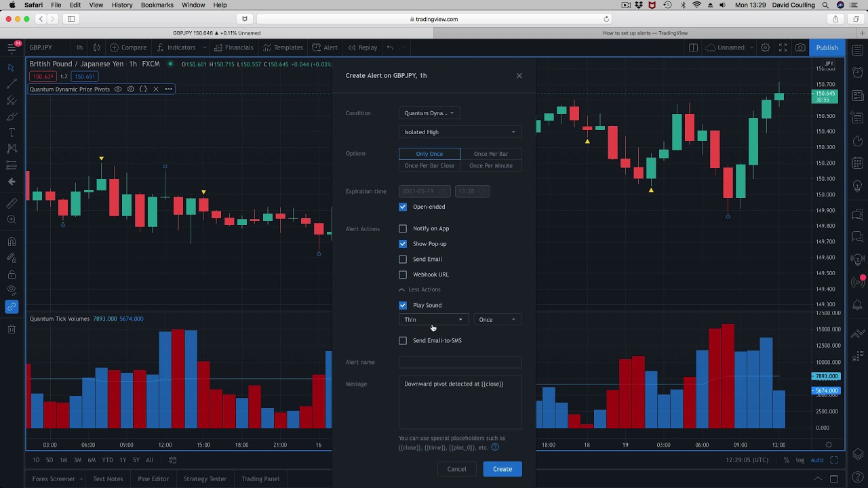This screenshot has height=488, width=868.
Task: Lock all drawing tools
Action: pyautogui.click(x=12, y=274)
